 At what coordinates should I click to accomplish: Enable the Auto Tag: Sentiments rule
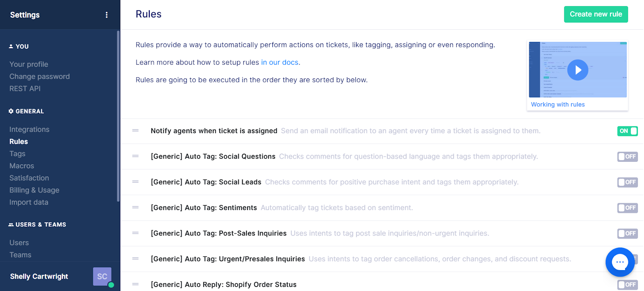[627, 208]
